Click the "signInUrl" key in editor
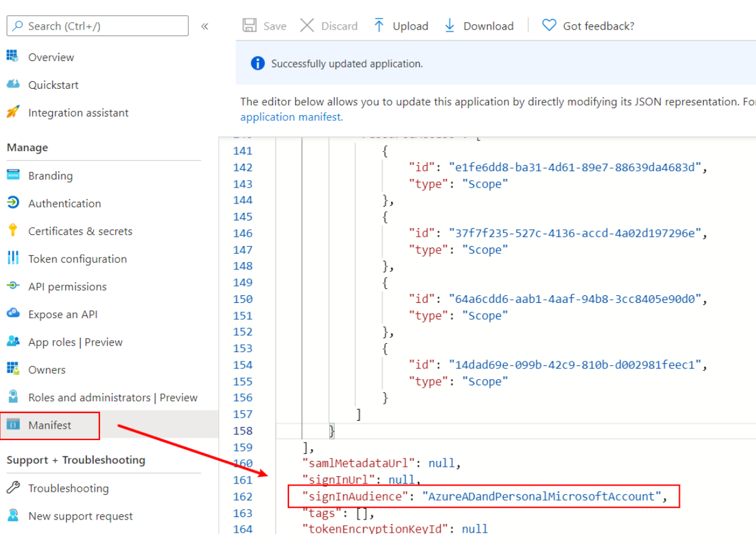Viewport: 756px width, 534px height. pos(339,480)
